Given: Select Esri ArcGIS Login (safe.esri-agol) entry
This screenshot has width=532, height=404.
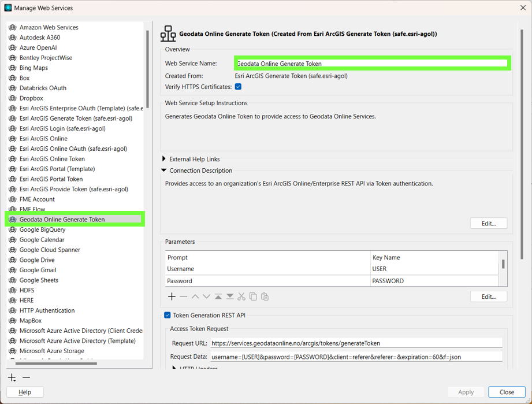Looking at the screenshot, I should pos(62,128).
